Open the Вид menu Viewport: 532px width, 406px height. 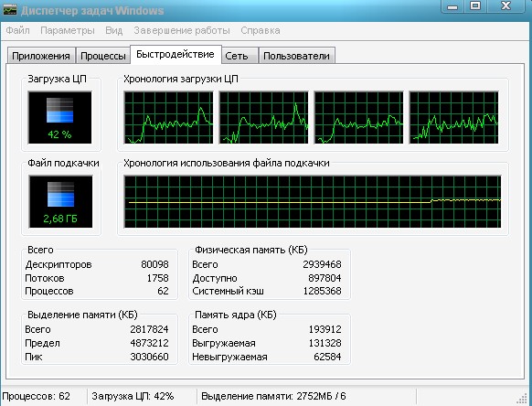pos(113,30)
